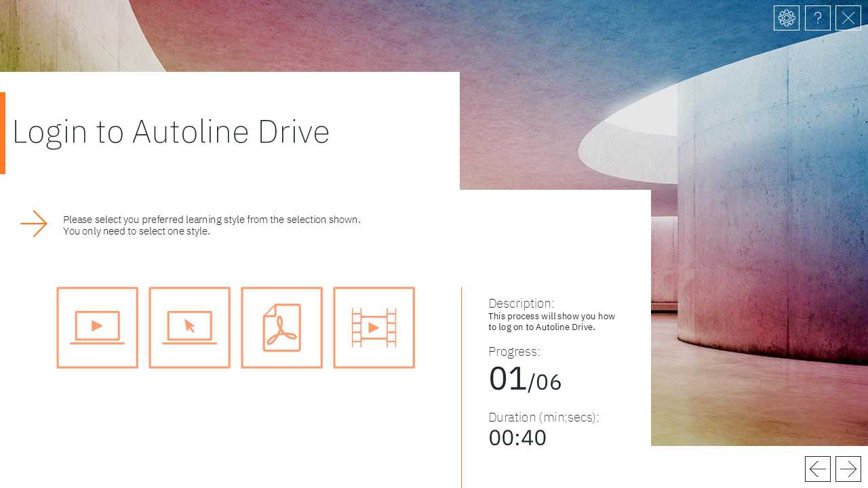Choose the interactive laptop cursor learning style
The image size is (868, 488).
coord(189,328)
